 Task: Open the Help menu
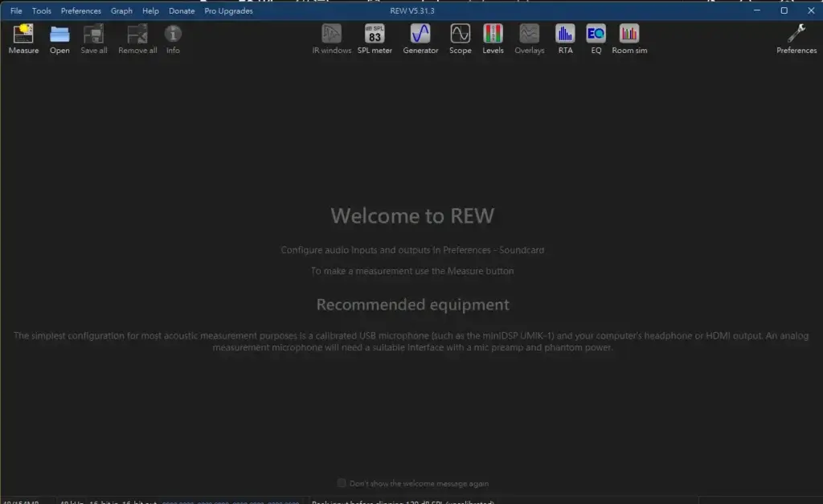(x=150, y=11)
